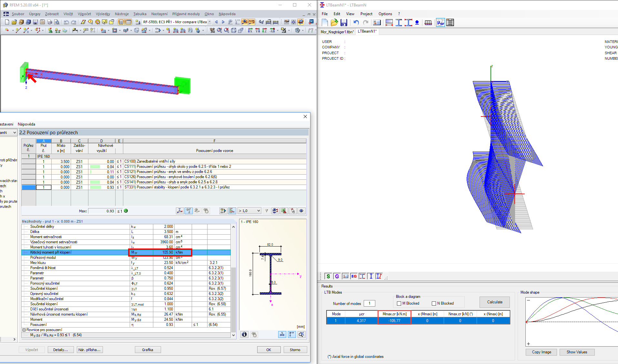The height and width of the screenshot is (364, 618).
Task: Click the Calculate button
Action: 495,302
